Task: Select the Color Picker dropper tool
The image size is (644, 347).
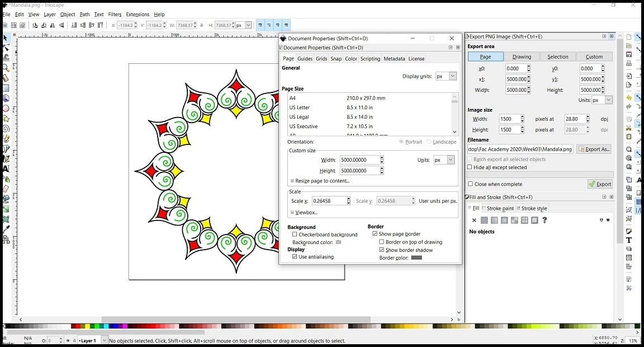Action: click(x=6, y=229)
